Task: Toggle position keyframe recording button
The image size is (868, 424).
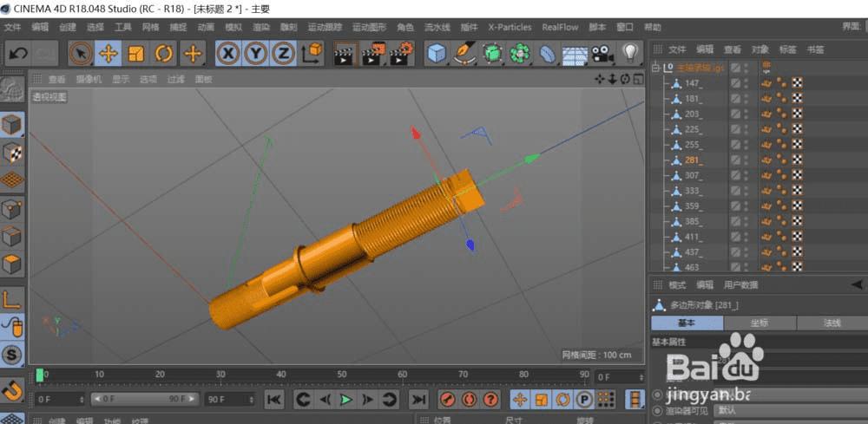Action: (520, 399)
